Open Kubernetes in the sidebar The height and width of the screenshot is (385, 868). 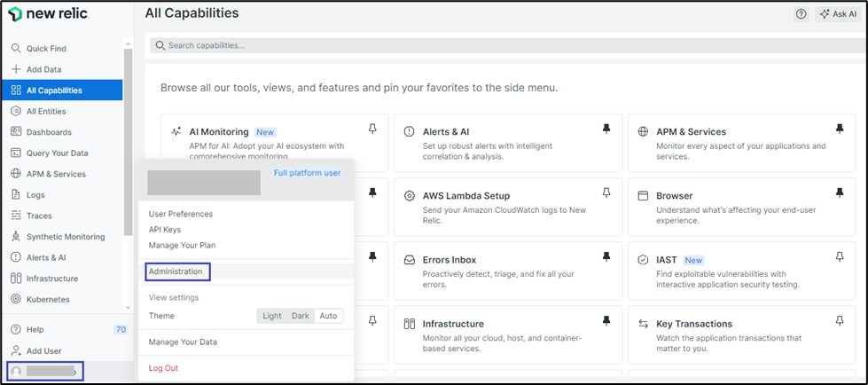tap(48, 299)
